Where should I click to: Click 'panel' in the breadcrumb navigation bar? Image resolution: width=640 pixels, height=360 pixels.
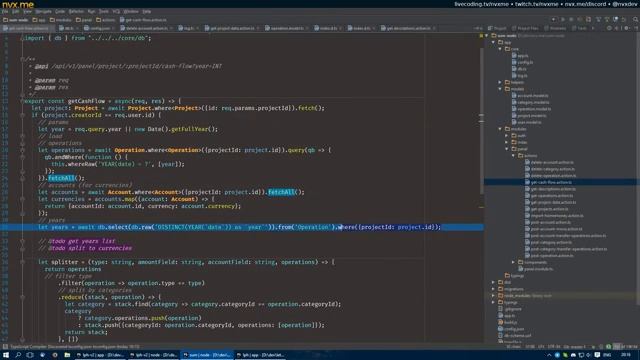(84, 20)
